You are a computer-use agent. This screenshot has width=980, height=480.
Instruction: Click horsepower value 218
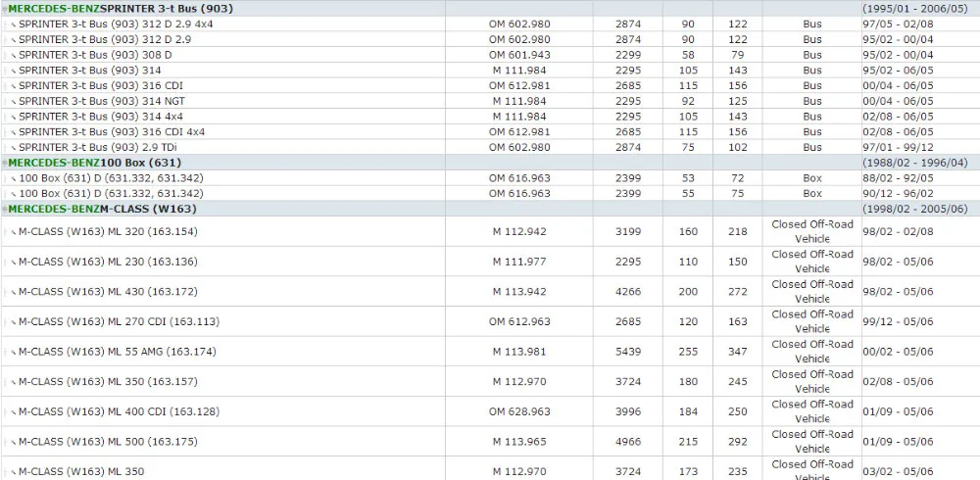[738, 232]
